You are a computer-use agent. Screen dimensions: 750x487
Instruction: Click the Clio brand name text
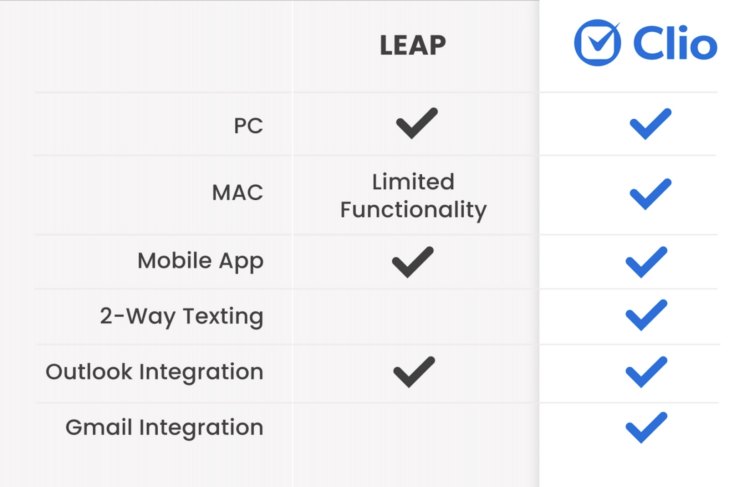point(674,44)
